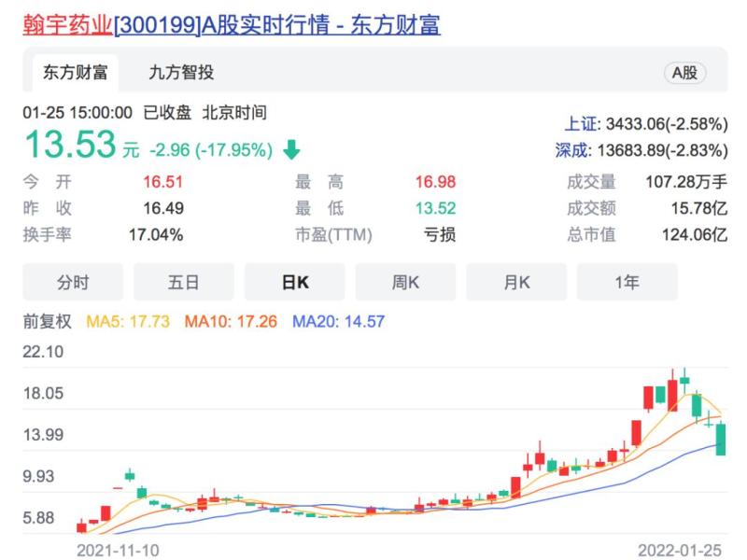
Task: Click the 2022-01-25 date label
Action: 680,550
